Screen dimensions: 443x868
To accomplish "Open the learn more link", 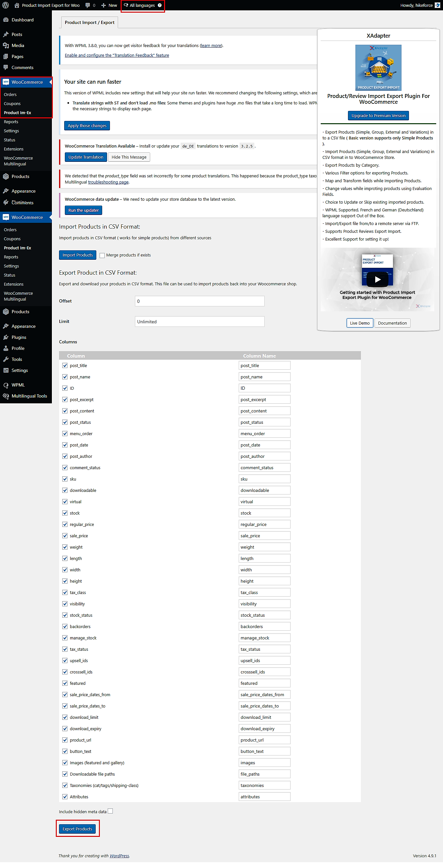I will pyautogui.click(x=211, y=45).
